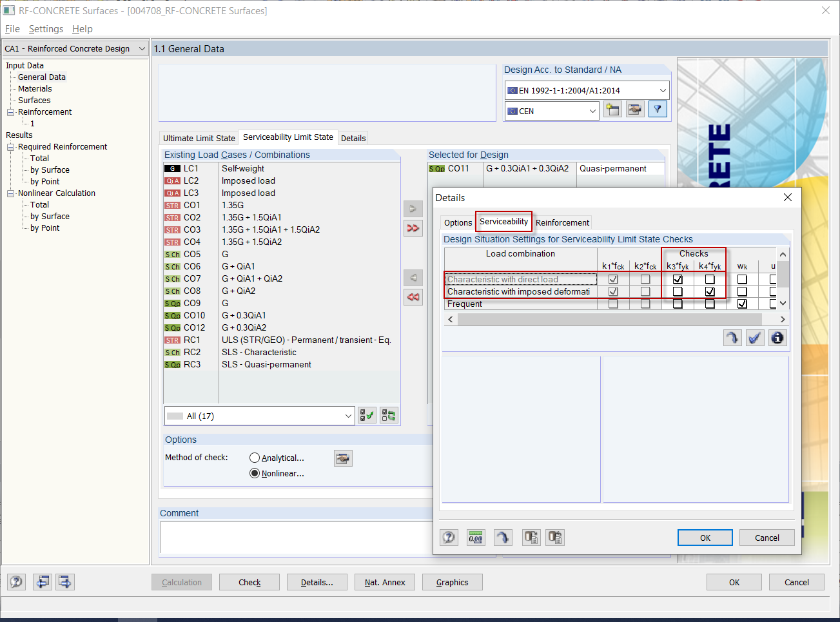Create a new National Annex
The image size is (840, 622).
click(612, 110)
